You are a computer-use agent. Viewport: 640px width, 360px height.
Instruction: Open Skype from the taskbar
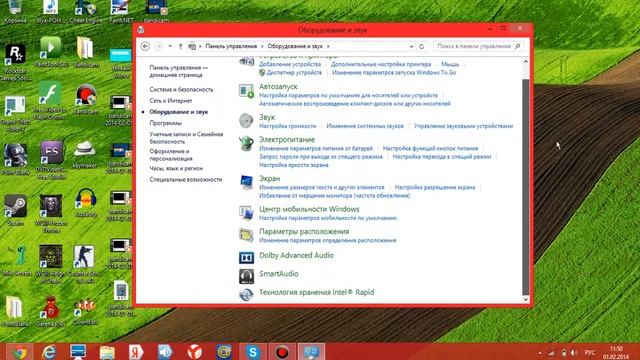(253, 352)
